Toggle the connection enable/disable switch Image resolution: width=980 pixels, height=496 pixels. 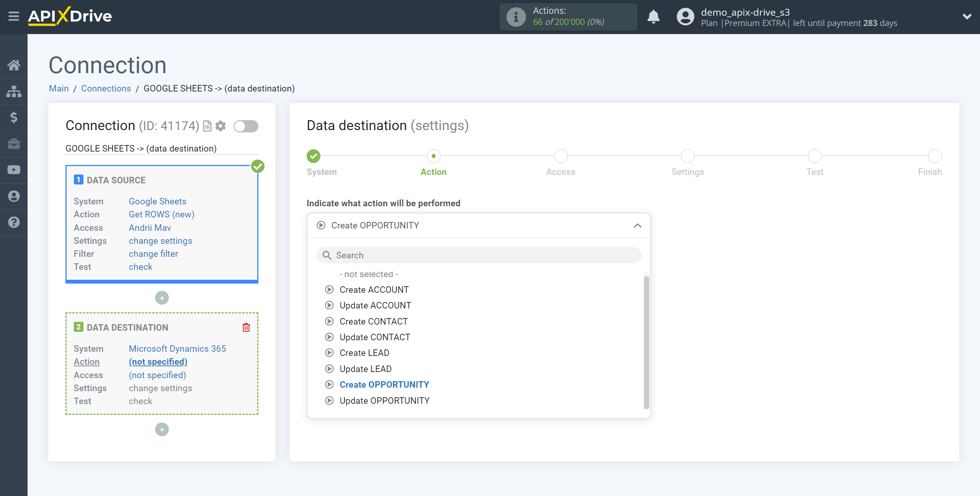(246, 126)
